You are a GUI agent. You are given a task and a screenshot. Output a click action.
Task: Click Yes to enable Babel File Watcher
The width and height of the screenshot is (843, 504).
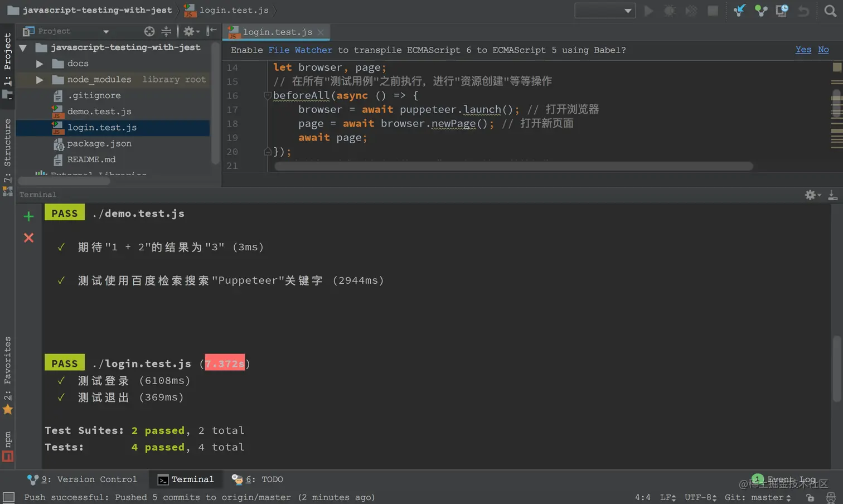point(803,50)
